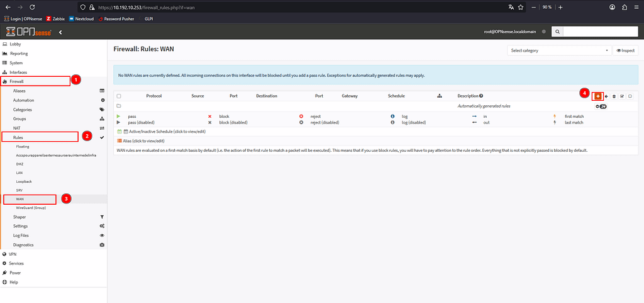The width and height of the screenshot is (644, 303).
Task: Open the Select category dropdown
Action: pos(559,50)
